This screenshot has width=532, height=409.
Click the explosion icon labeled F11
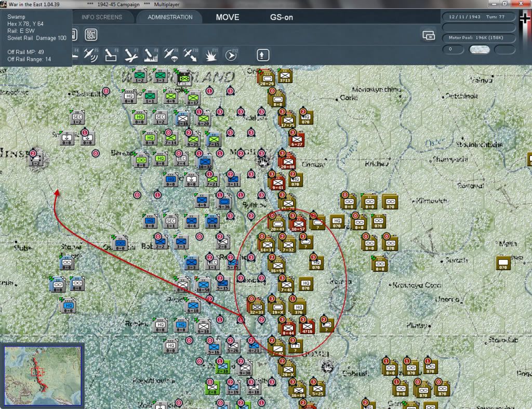pos(211,55)
